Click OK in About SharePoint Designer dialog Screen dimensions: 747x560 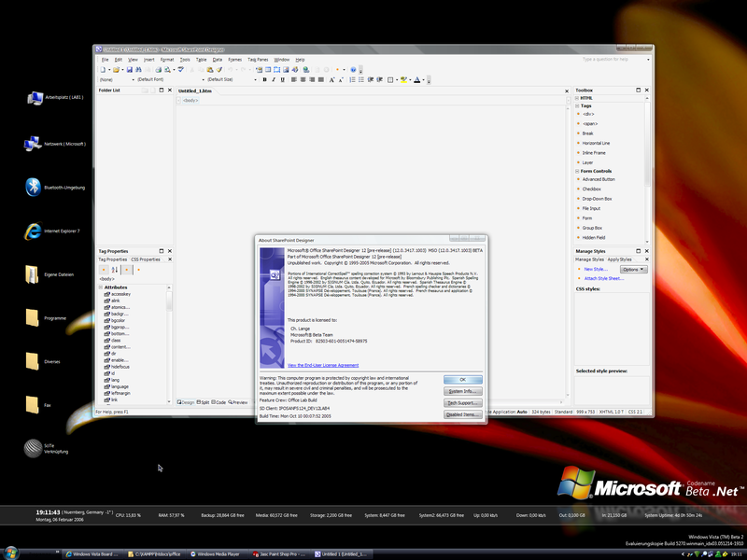pos(462,379)
